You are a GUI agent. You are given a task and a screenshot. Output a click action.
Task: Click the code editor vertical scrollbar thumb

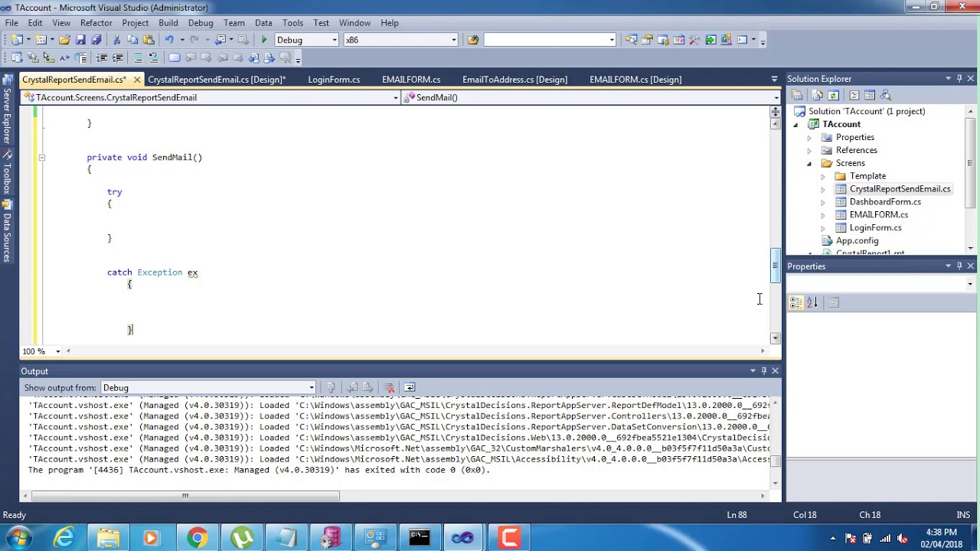click(x=775, y=266)
